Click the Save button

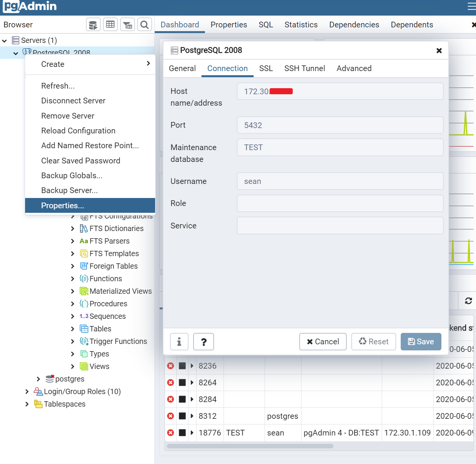pos(421,342)
